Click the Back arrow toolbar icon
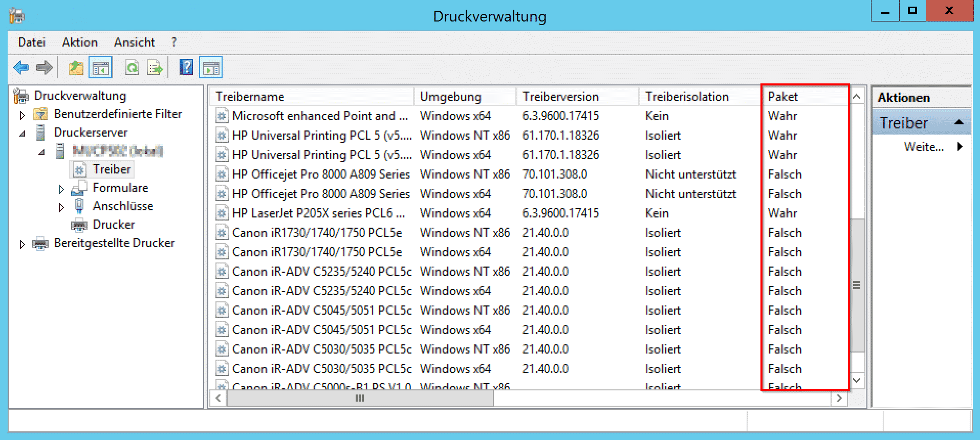The image size is (980, 440). click(21, 68)
